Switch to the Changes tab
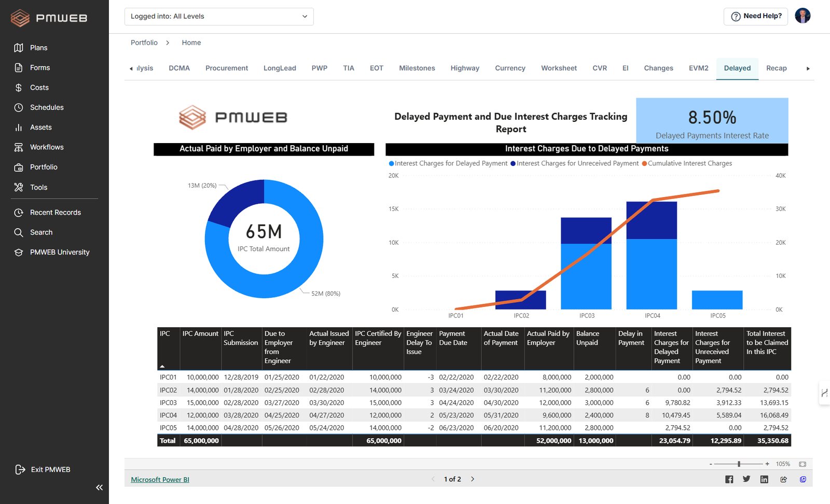The image size is (830, 504). pyautogui.click(x=658, y=68)
